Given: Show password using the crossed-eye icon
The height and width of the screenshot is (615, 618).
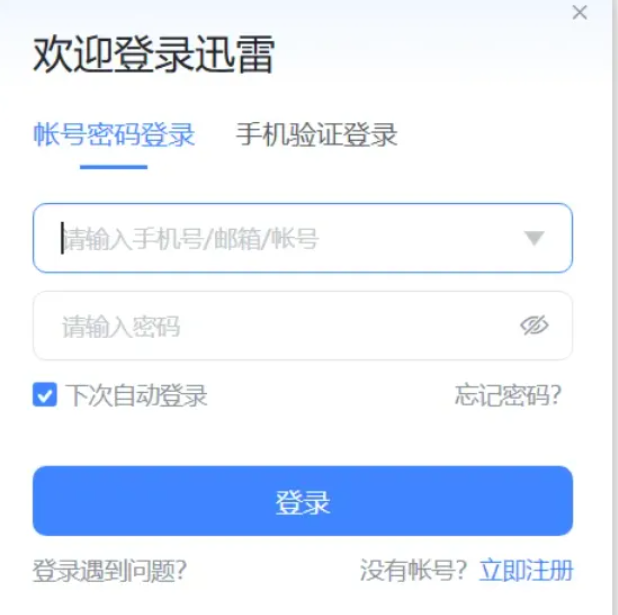Looking at the screenshot, I should click(x=534, y=326).
